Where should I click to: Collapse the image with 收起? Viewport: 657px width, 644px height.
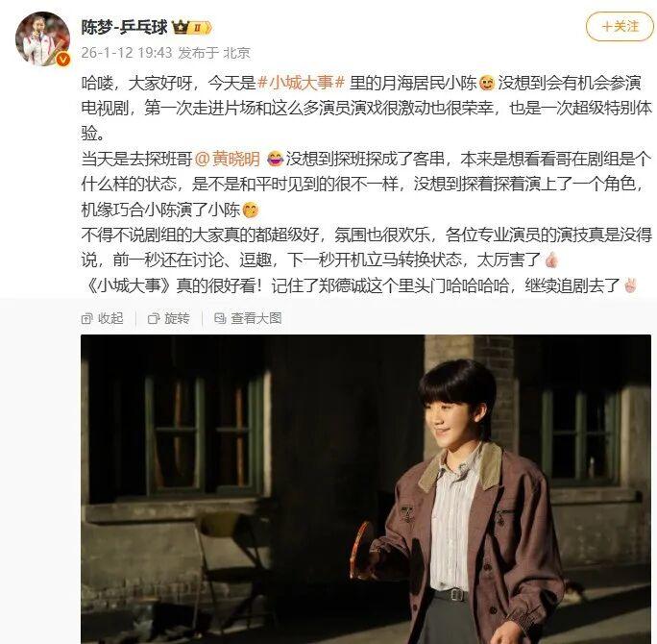(103, 319)
